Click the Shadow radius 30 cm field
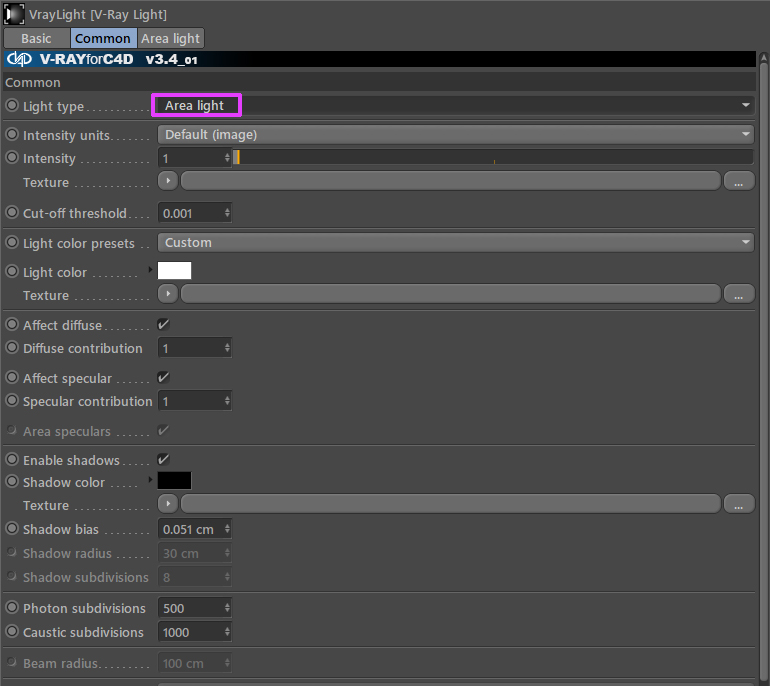This screenshot has width=770, height=686. 194,553
